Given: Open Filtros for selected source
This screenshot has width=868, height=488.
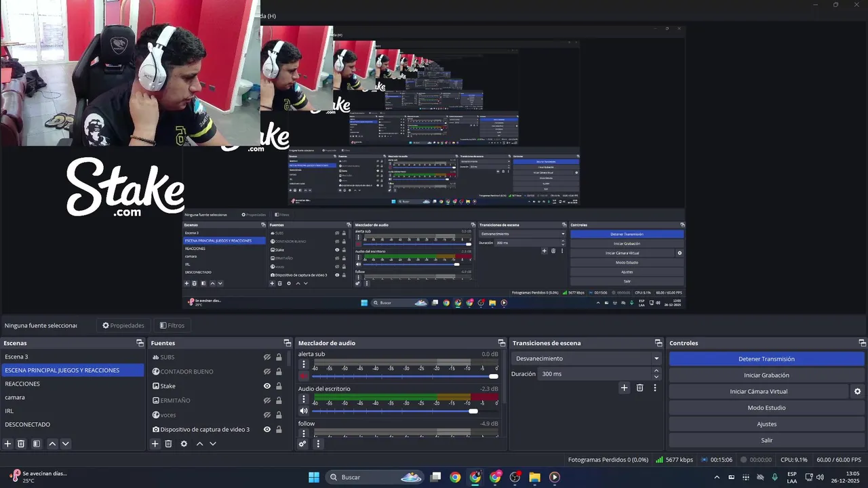Looking at the screenshot, I should tap(172, 325).
